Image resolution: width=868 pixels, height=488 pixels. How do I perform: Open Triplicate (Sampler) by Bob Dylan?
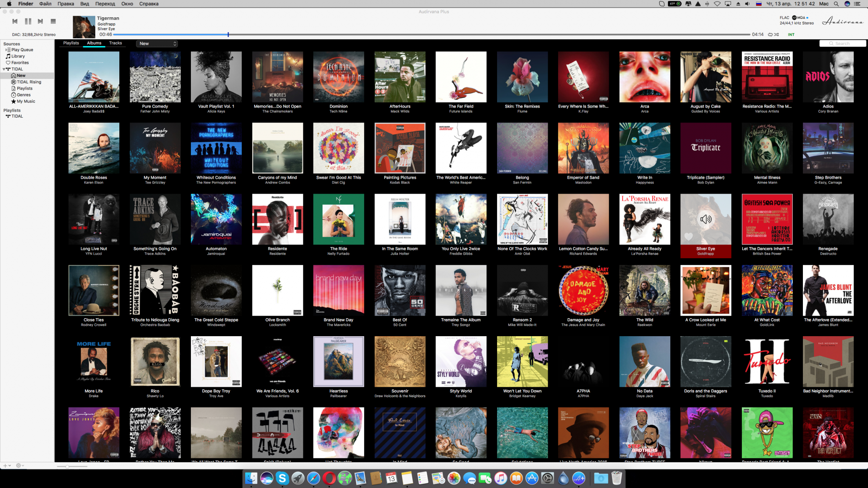tap(706, 148)
